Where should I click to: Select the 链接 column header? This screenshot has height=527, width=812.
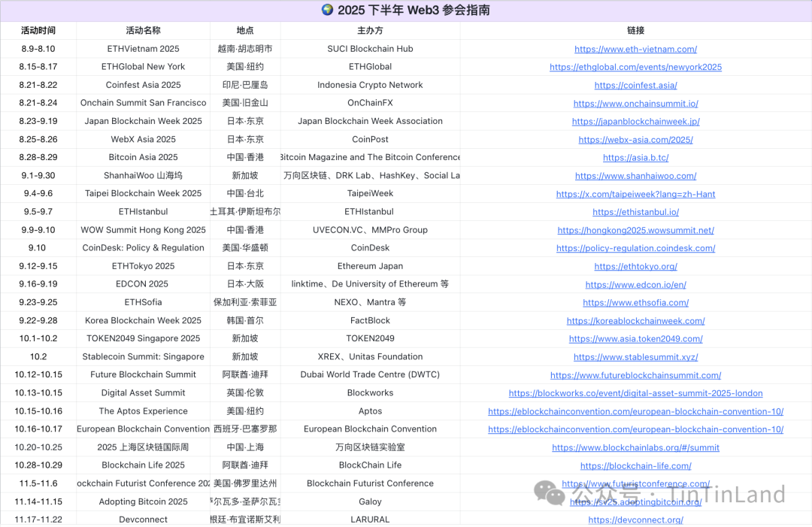coord(635,31)
